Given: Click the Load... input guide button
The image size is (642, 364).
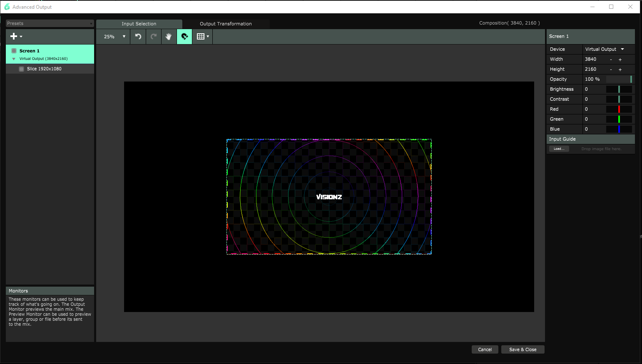Looking at the screenshot, I should coord(559,149).
